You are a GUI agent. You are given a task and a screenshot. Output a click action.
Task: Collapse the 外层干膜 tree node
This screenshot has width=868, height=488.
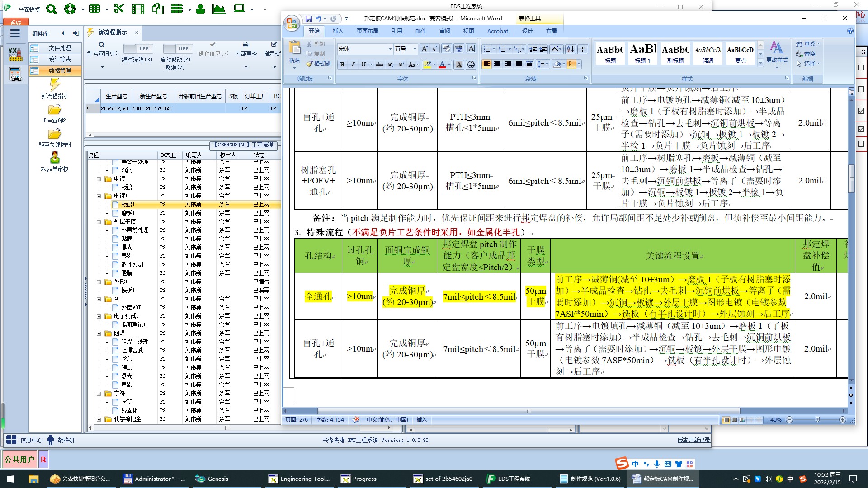[x=99, y=222]
